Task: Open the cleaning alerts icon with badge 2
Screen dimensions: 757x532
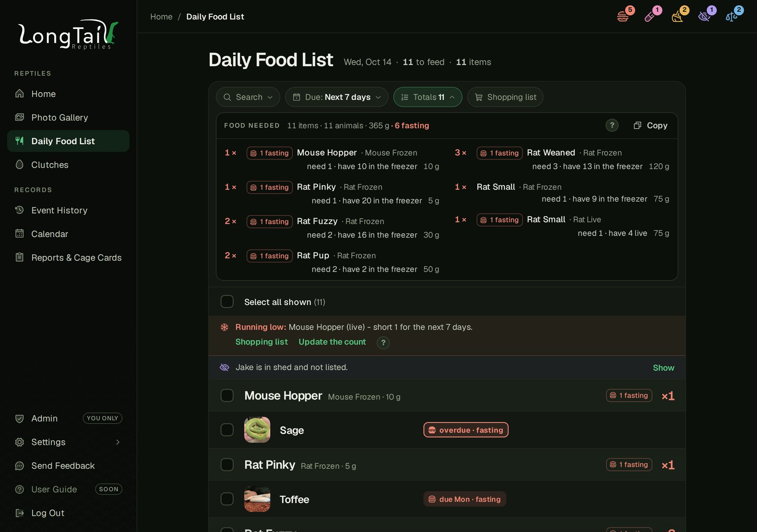Action: (678, 17)
